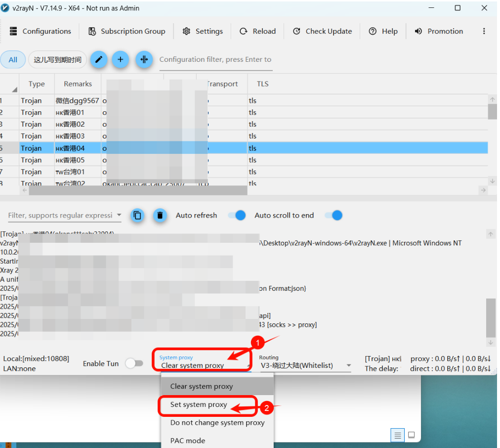Screen dimensions: 500x448
Task: Expand the log filter dropdown arrow
Action: [x=119, y=215]
